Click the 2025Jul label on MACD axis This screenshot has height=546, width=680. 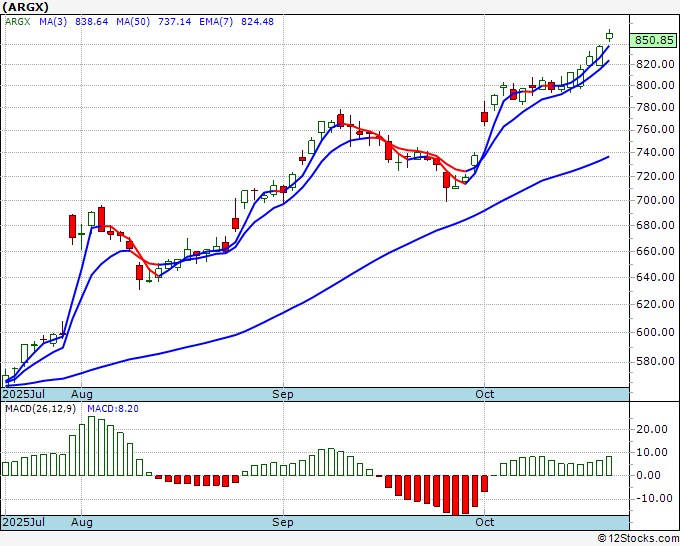pyautogui.click(x=23, y=522)
